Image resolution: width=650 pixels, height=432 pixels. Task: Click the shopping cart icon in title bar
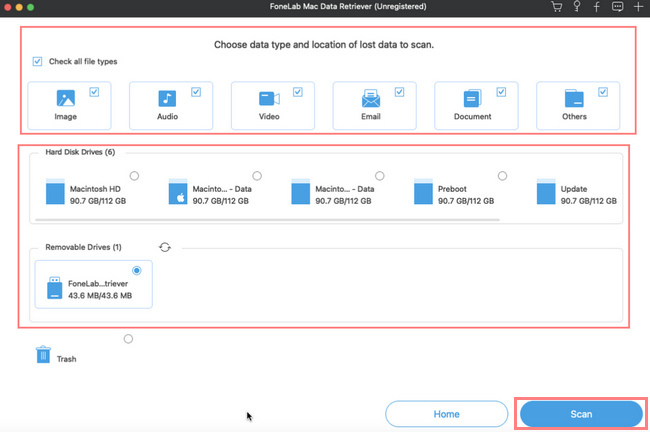pos(556,7)
